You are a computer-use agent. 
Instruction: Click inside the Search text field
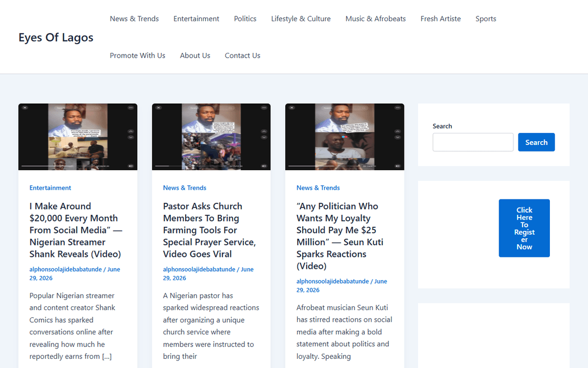[x=473, y=142]
